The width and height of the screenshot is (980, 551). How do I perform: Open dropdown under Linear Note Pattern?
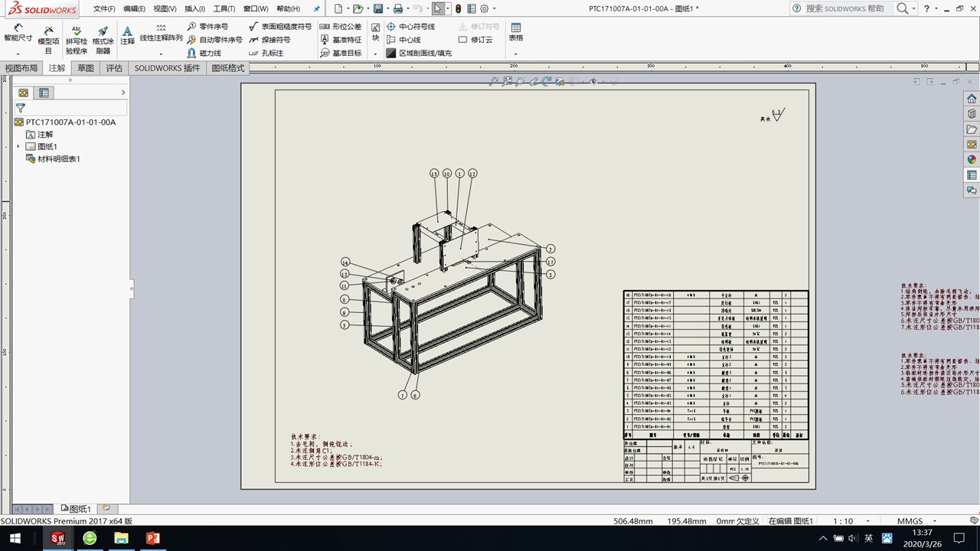click(x=161, y=54)
